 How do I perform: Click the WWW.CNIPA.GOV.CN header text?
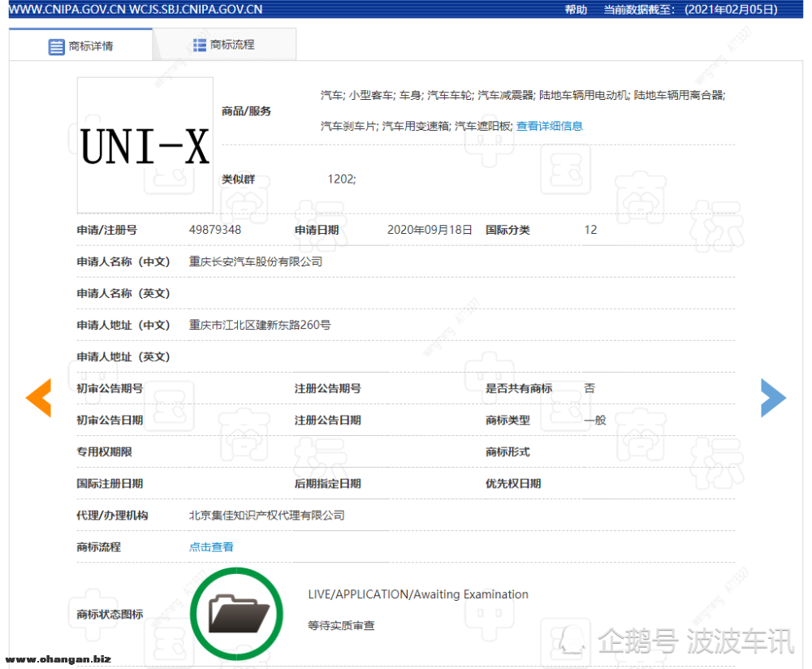(67, 9)
